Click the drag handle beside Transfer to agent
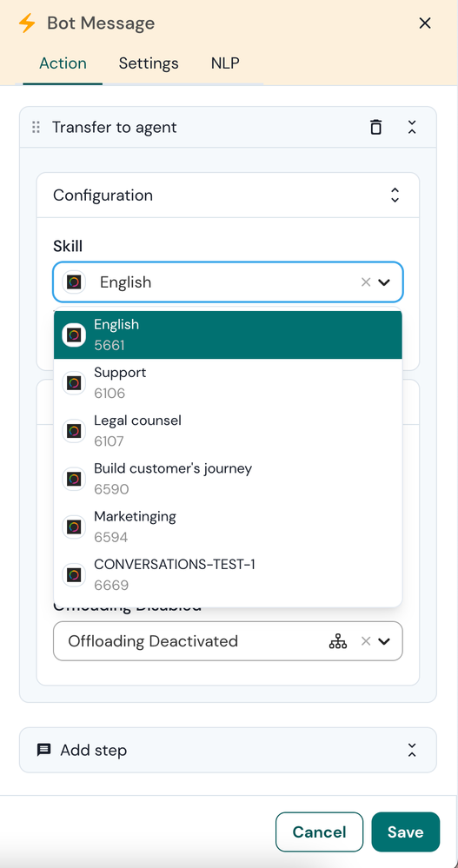This screenshot has height=868, width=458. point(36,128)
